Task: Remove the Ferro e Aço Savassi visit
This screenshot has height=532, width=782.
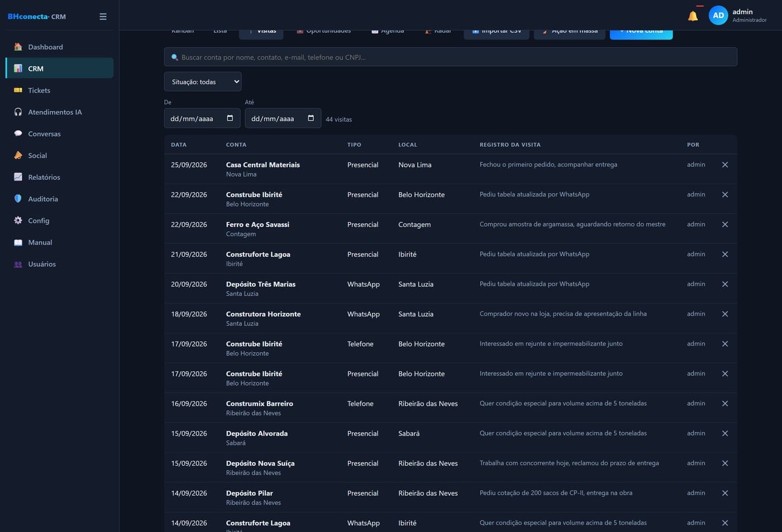Action: [725, 224]
